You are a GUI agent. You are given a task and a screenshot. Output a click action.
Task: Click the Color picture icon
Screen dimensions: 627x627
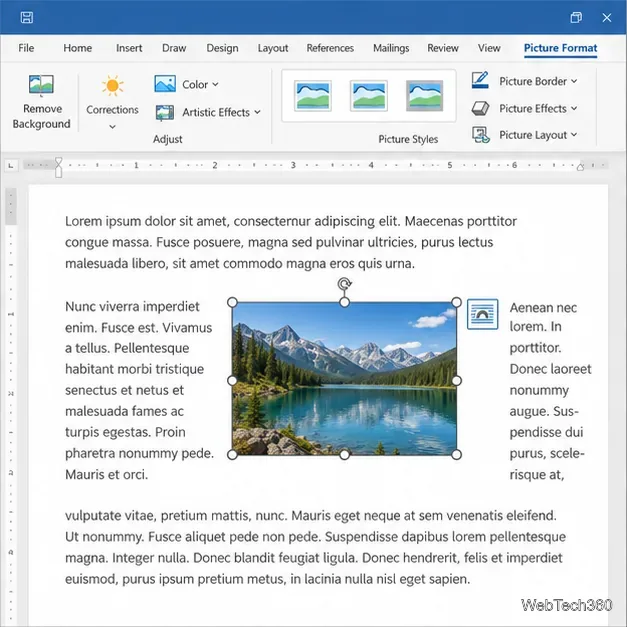coord(165,84)
